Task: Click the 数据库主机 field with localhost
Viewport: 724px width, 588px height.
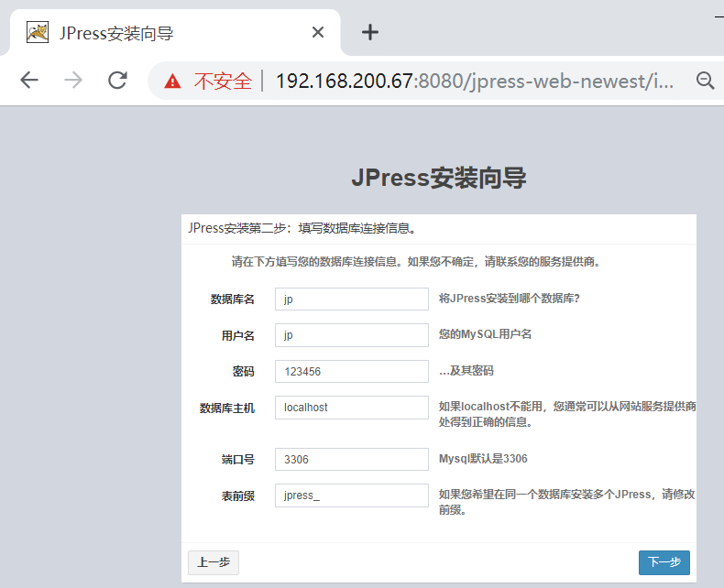Action: [352, 408]
